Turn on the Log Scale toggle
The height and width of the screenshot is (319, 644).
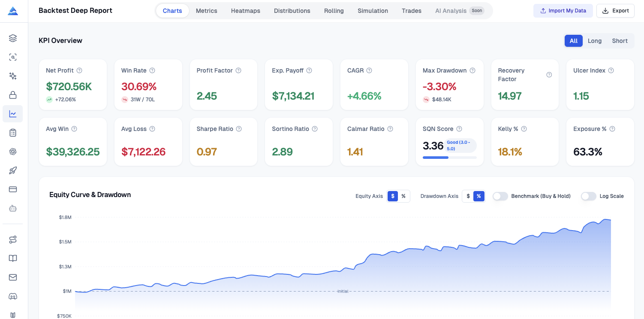click(x=589, y=196)
